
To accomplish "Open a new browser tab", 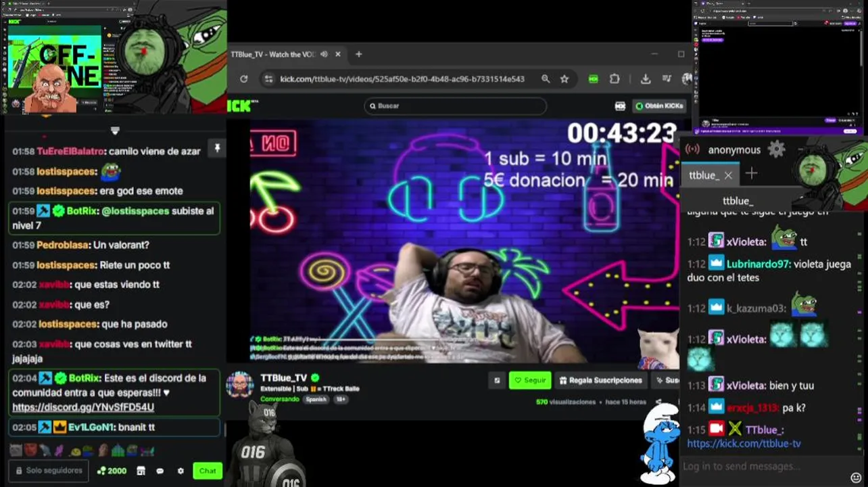I will (x=359, y=54).
